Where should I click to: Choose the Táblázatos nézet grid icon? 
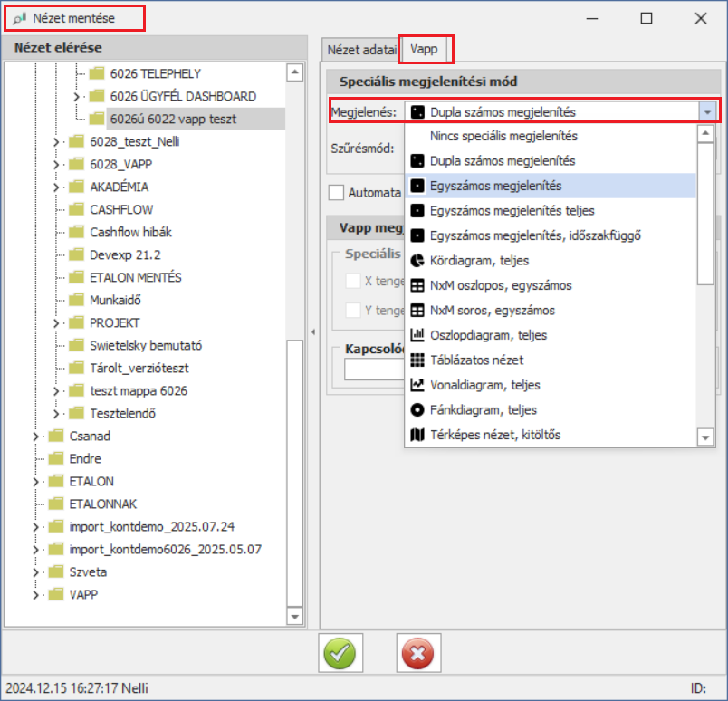(x=417, y=360)
